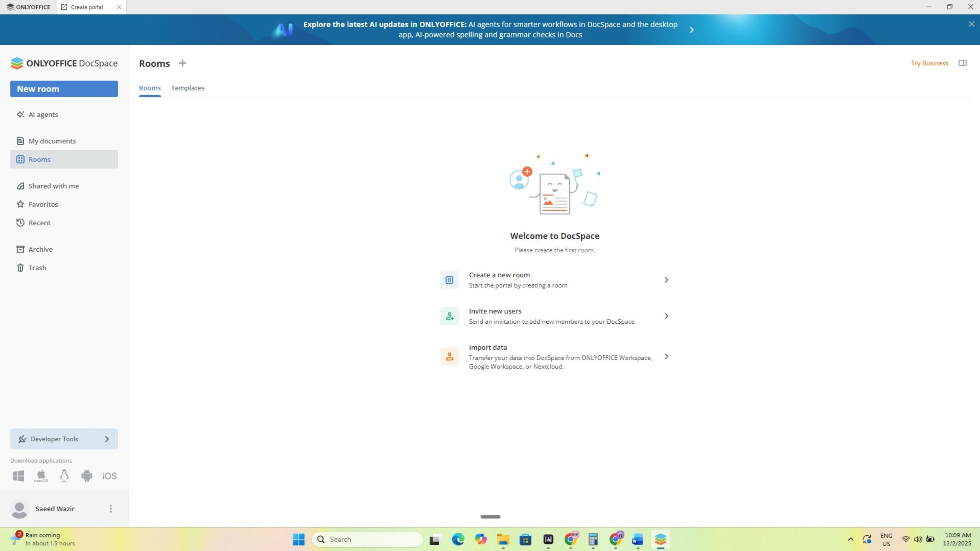Switch to the Templates tab
Image resolution: width=980 pixels, height=551 pixels.
click(188, 88)
